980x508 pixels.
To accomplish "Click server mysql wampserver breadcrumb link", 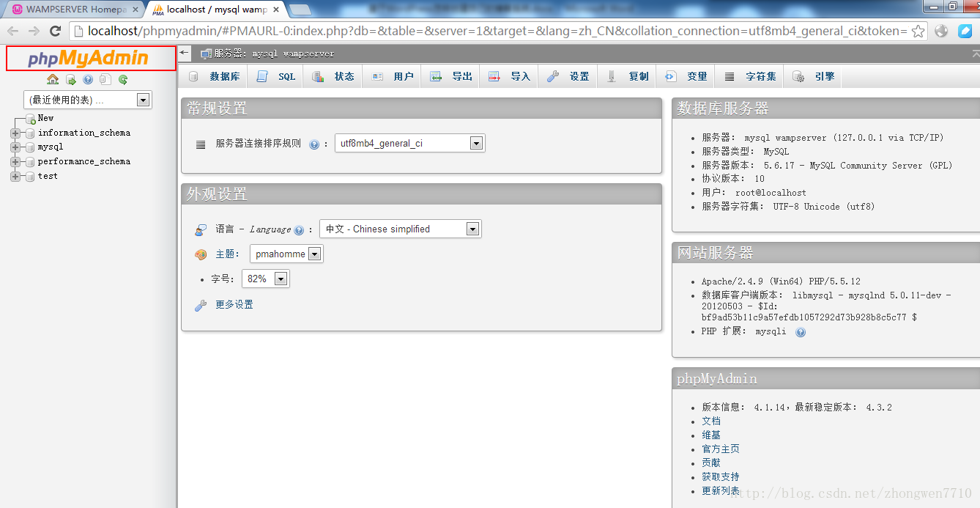I will point(274,54).
